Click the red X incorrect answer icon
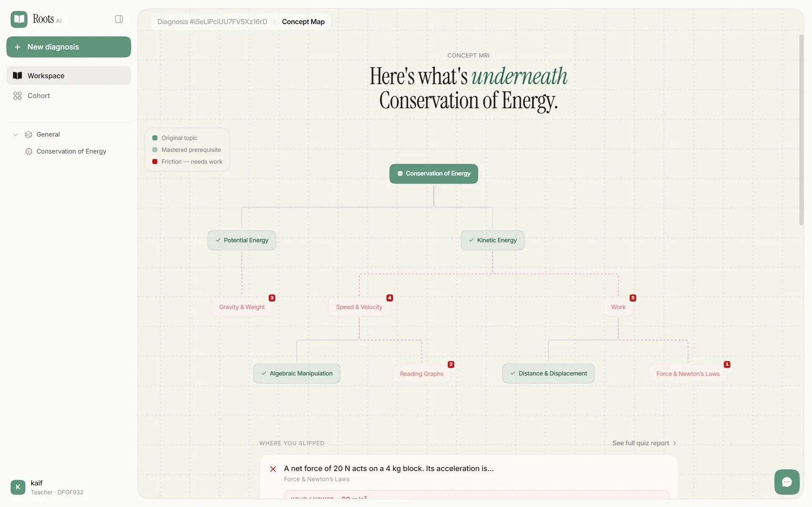 (273, 469)
